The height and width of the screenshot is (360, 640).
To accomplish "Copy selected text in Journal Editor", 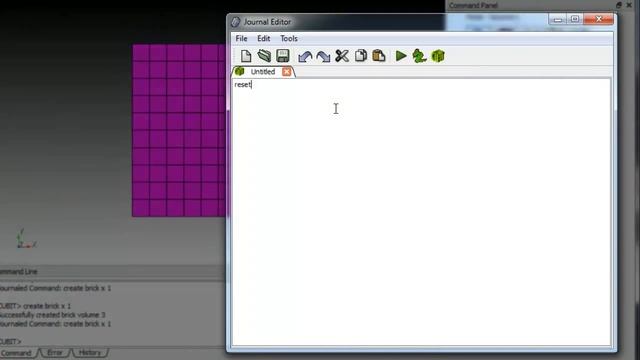I will [x=361, y=56].
